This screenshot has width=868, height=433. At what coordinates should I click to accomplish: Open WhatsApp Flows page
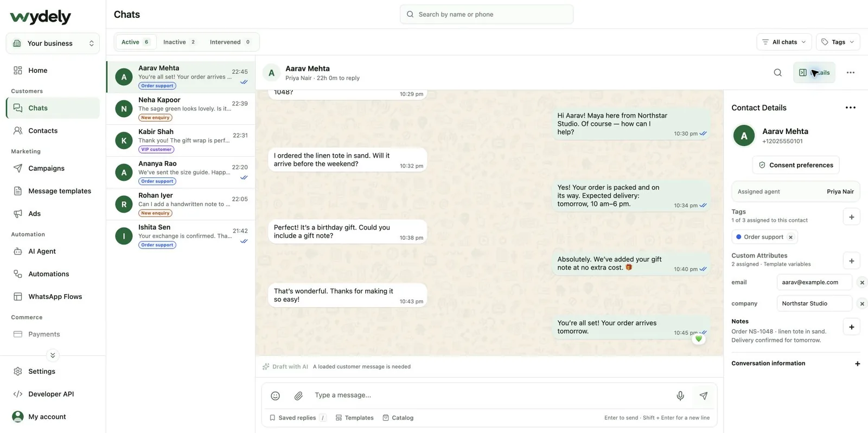(53, 297)
